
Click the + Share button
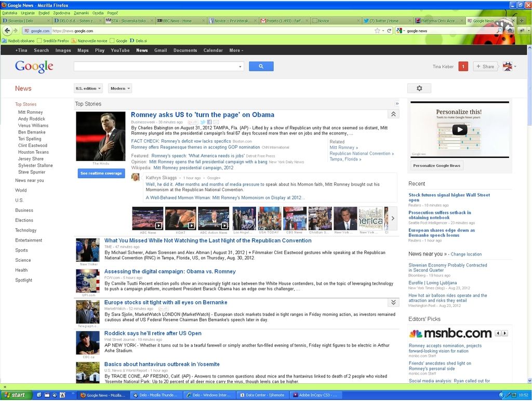tap(485, 66)
